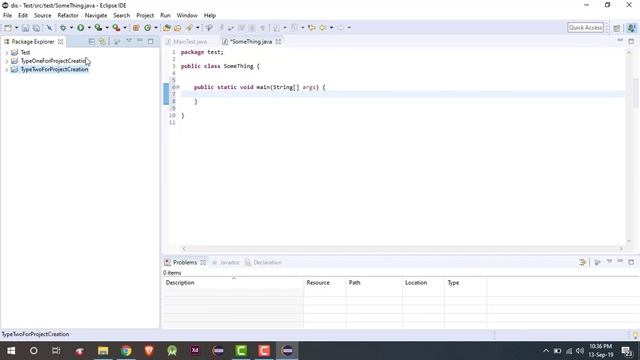Open the Coverage dropdown arrow
This screenshot has height=360, width=640.
pyautogui.click(x=107, y=28)
